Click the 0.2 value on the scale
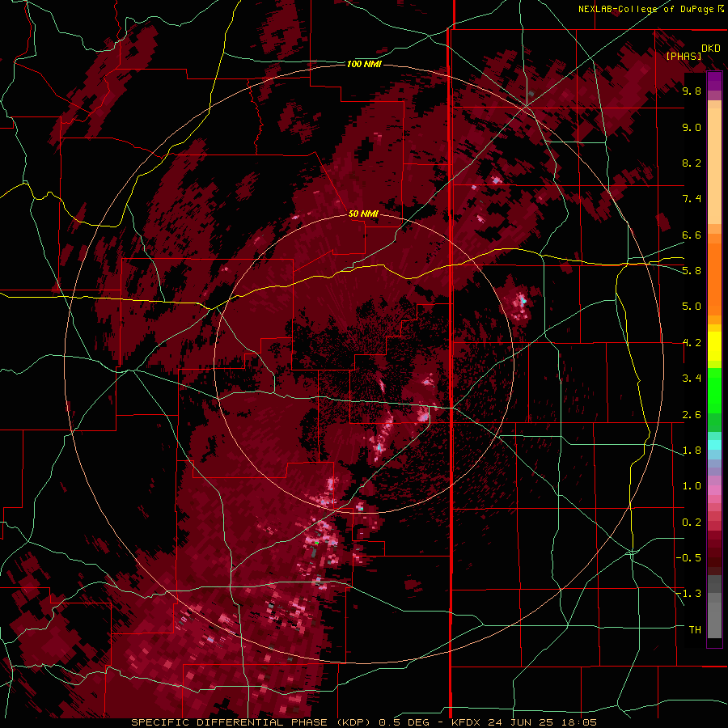 pos(692,522)
